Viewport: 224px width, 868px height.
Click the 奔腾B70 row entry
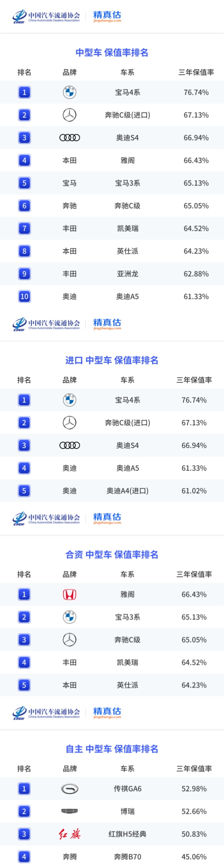coord(127,856)
